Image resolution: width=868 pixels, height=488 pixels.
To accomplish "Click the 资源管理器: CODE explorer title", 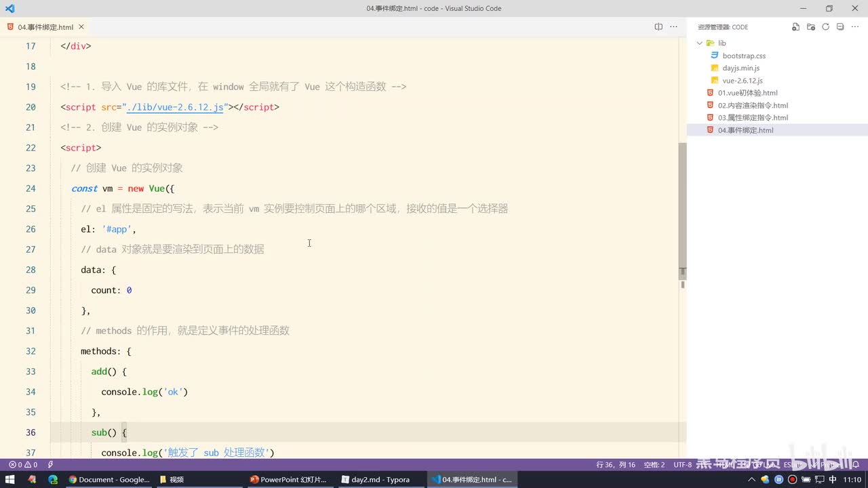I will click(723, 27).
